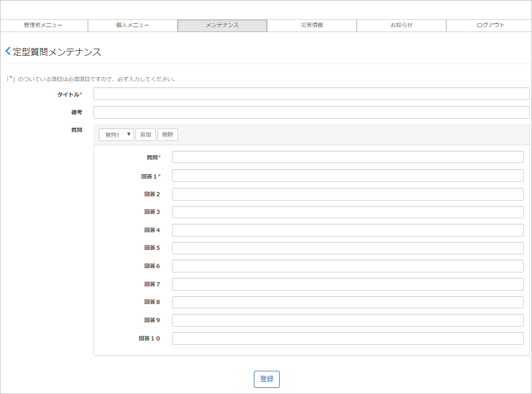The width and height of the screenshot is (532, 394).
Task: Focus the タイトル input field
Action: coord(311,94)
